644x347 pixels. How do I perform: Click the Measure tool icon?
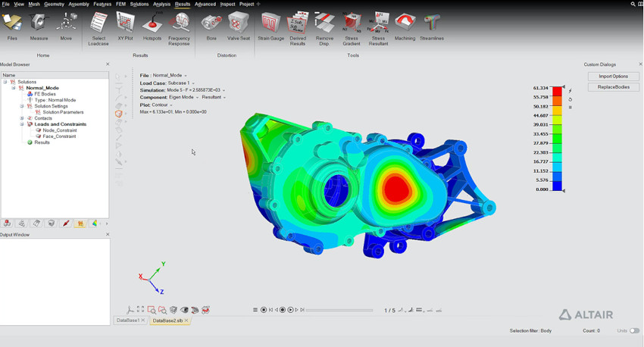(x=39, y=25)
